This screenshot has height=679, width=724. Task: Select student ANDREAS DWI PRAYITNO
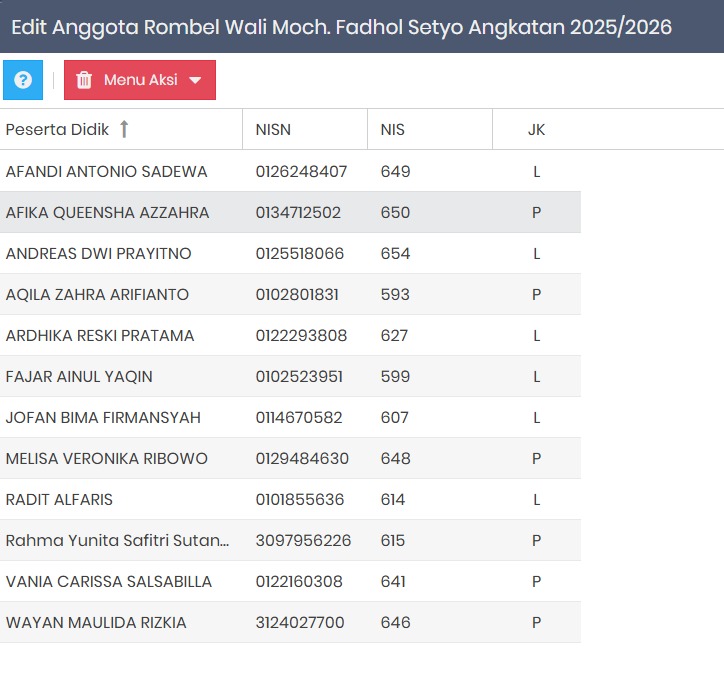click(98, 253)
